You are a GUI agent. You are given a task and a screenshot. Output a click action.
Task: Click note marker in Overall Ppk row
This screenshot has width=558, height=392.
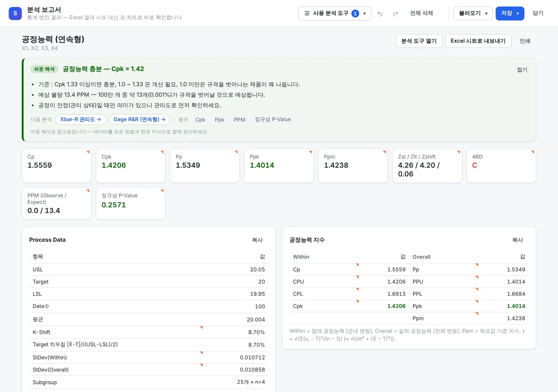pyautogui.click(x=477, y=301)
